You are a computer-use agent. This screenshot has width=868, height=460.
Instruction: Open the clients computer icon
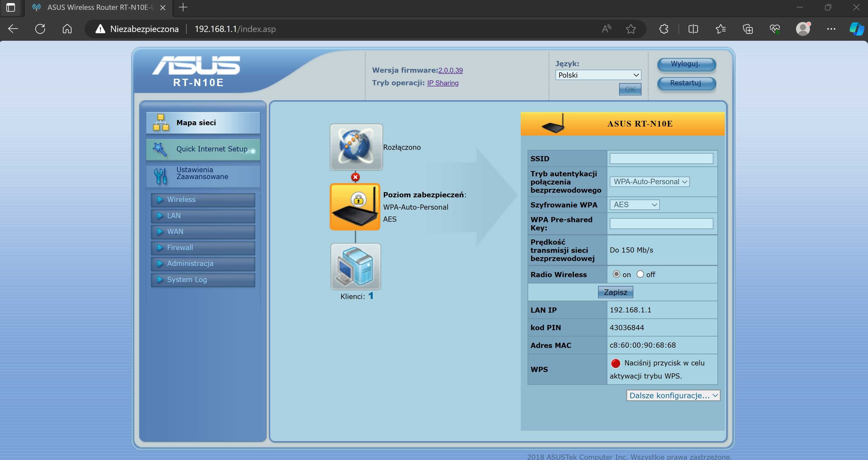[356, 266]
